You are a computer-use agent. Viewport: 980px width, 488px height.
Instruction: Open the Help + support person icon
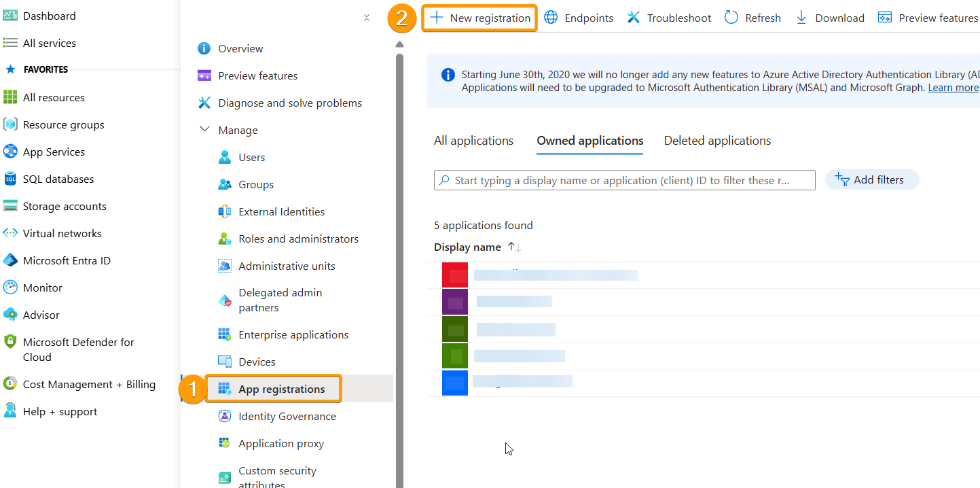[10, 411]
